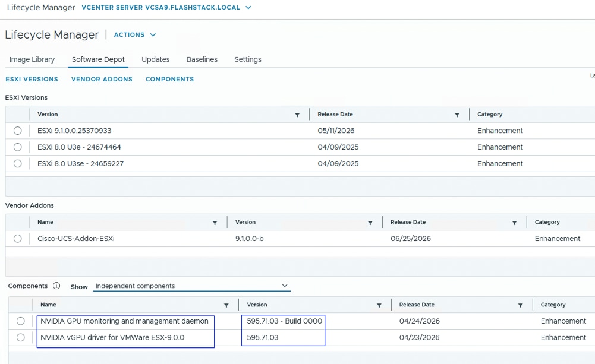The height and width of the screenshot is (364, 595).
Task: Select NVIDIA vGPU driver radio button
Action: point(20,337)
